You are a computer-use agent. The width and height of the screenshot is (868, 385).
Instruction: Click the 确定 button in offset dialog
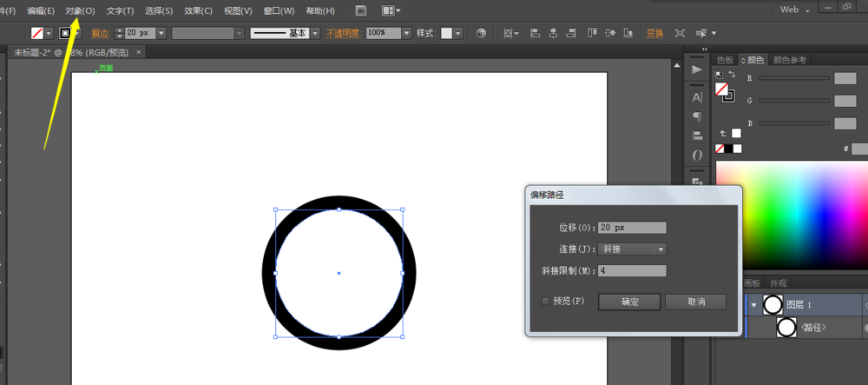tap(629, 302)
